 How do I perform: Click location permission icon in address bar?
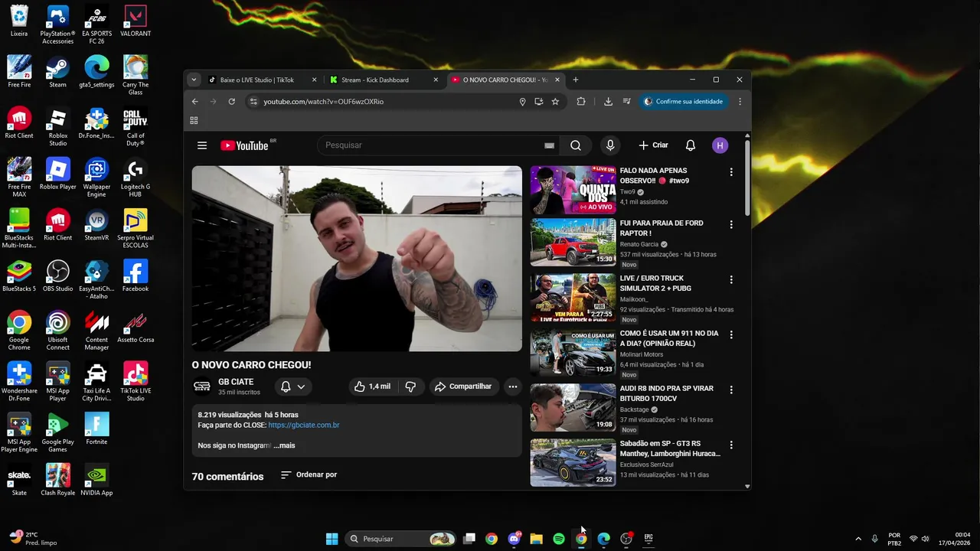click(x=523, y=101)
